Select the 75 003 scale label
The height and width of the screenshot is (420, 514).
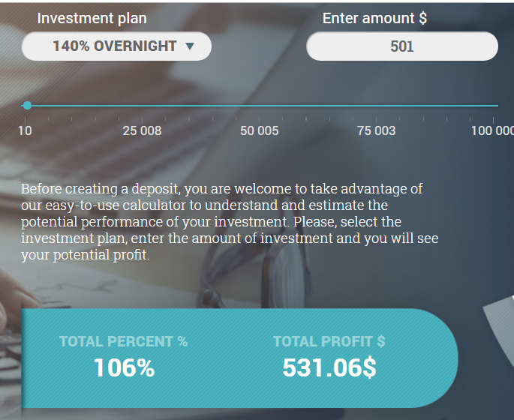point(377,131)
